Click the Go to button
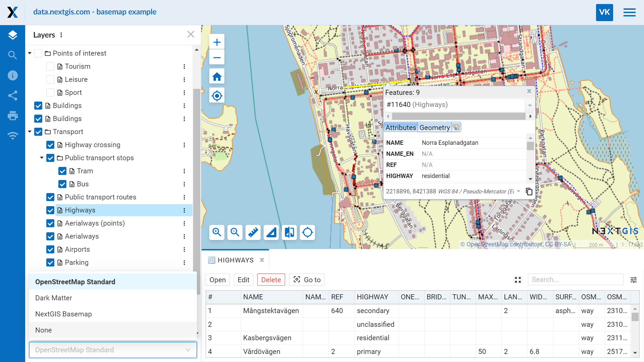This screenshot has height=362, width=644. (x=307, y=280)
